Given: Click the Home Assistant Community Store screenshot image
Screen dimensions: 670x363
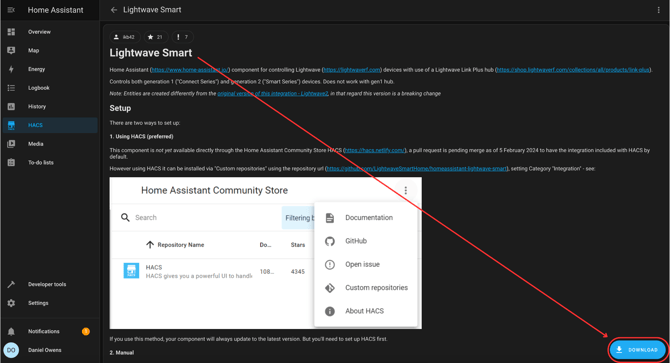Looking at the screenshot, I should tap(265, 253).
